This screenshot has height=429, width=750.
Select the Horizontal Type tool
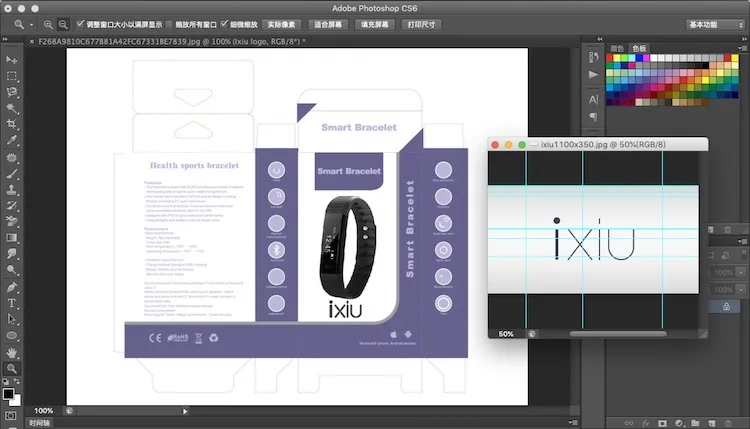[12, 302]
